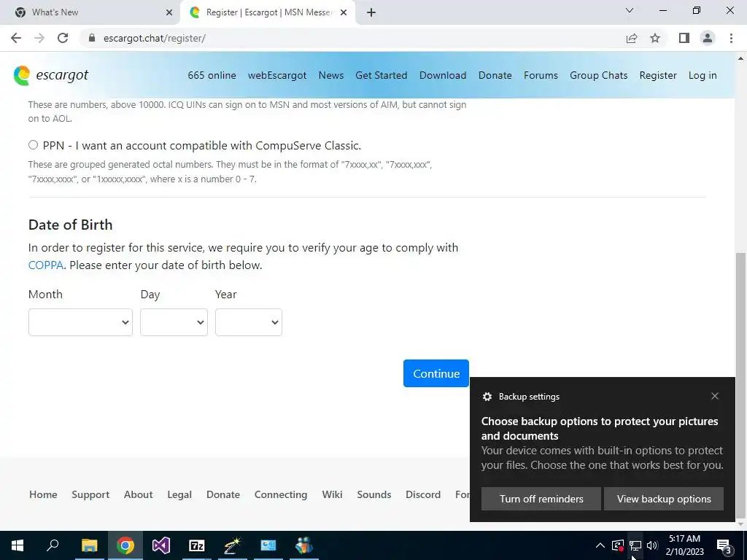Open the COPPA link

tap(46, 265)
